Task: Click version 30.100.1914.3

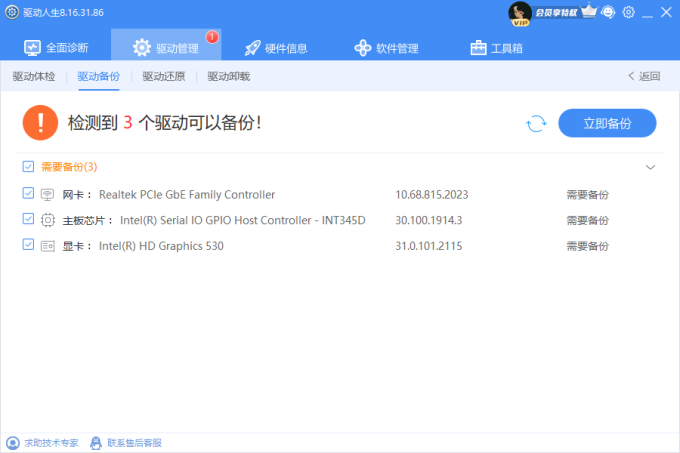Action: point(428,220)
